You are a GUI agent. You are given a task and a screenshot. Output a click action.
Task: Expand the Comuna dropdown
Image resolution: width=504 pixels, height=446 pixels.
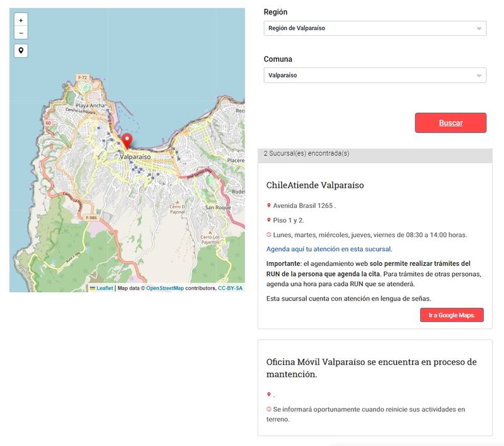375,76
